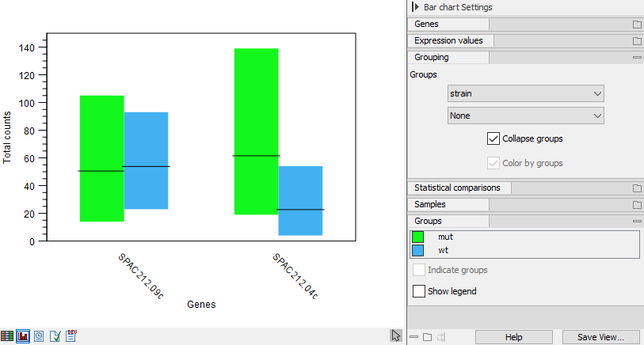Activate the arrow pointer selection tool
Viewport: 644px width, 345px height.
[x=395, y=336]
